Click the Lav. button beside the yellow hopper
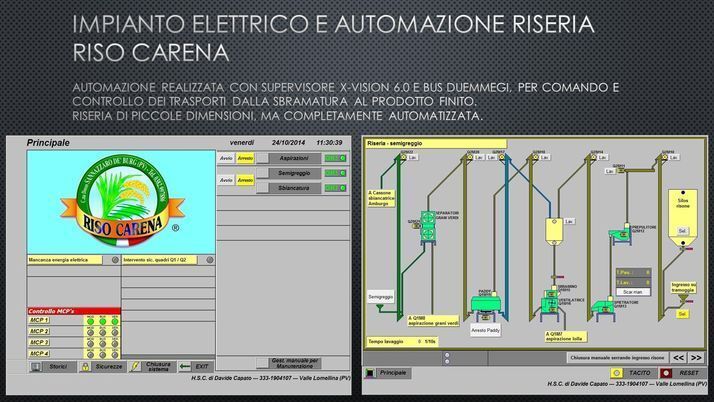 pyautogui.click(x=569, y=221)
